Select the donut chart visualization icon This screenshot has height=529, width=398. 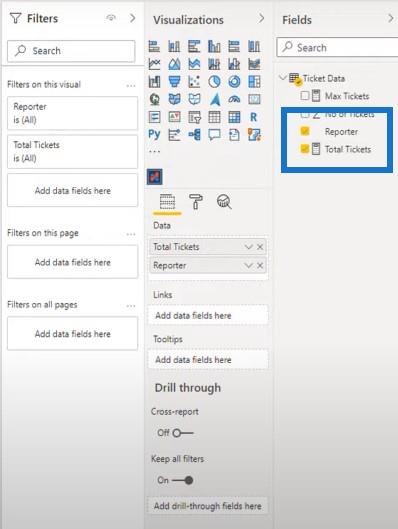click(x=234, y=81)
